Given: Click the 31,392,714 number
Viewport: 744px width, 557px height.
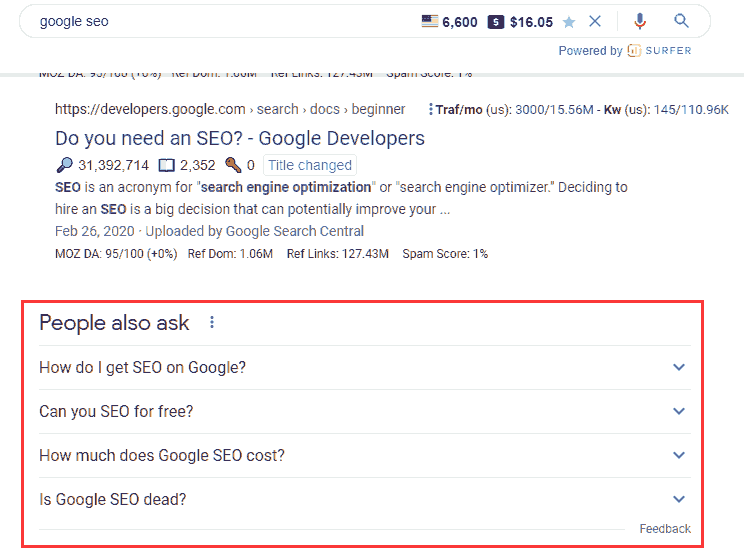Looking at the screenshot, I should click(113, 165).
